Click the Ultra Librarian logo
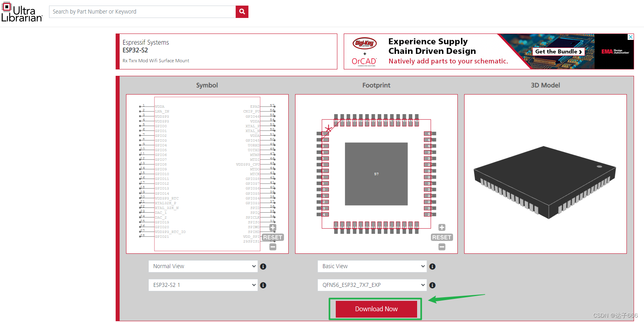 pyautogui.click(x=22, y=12)
